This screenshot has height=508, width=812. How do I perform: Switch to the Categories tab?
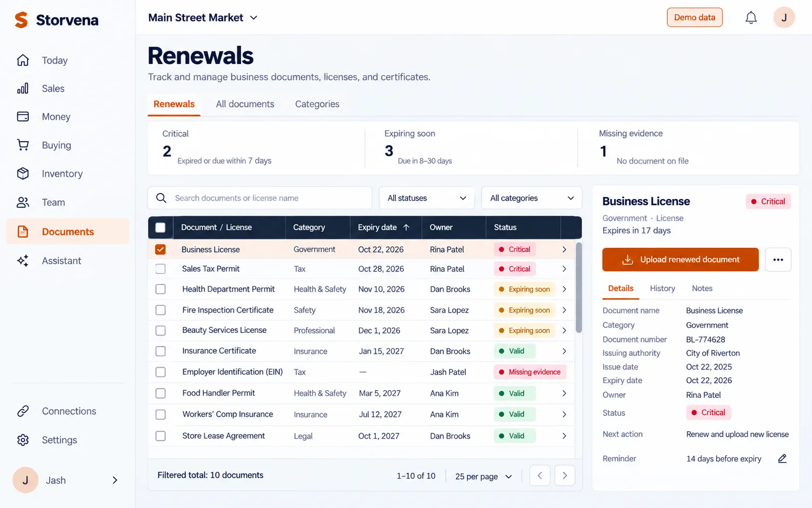point(317,104)
